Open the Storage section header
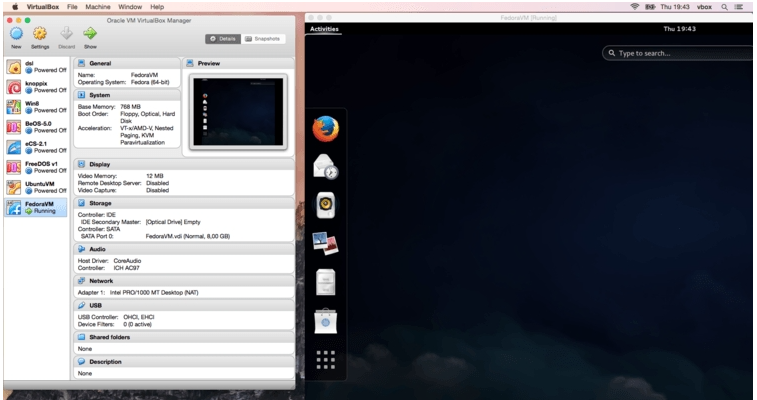The height and width of the screenshot is (400, 757). tap(184, 203)
